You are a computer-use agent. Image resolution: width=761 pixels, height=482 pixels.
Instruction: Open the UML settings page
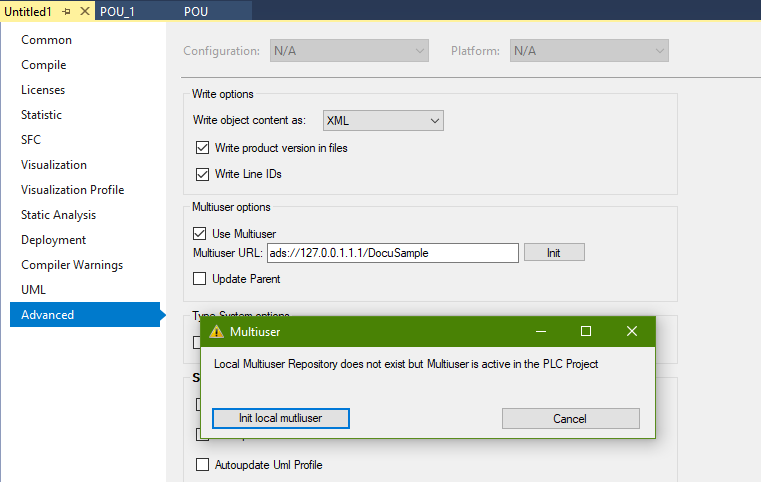[33, 290]
